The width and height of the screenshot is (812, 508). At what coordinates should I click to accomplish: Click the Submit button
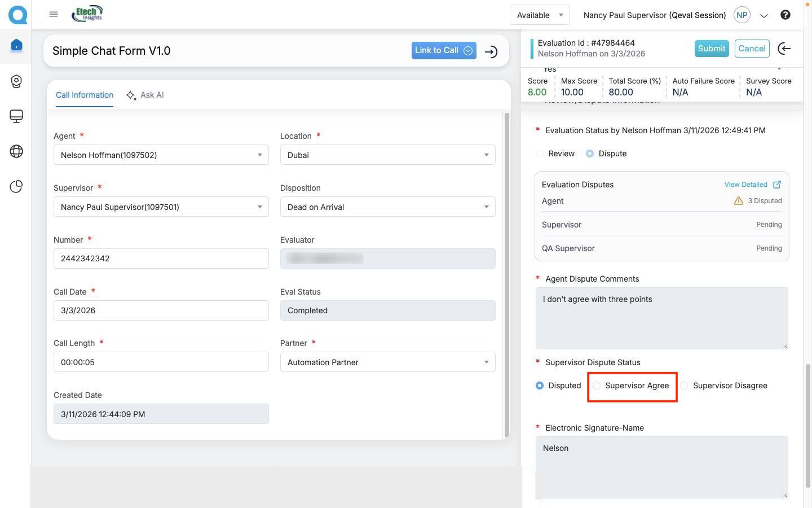pyautogui.click(x=711, y=49)
